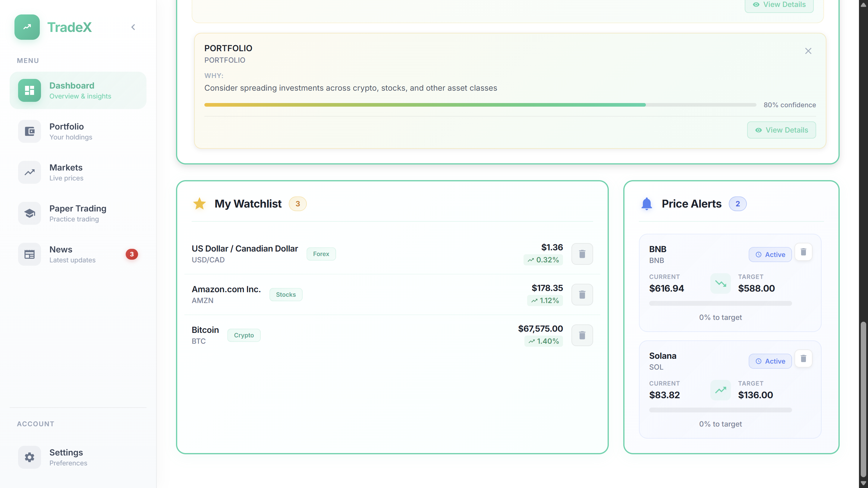
Task: Dismiss the Portfolio recommendation card
Action: [808, 51]
